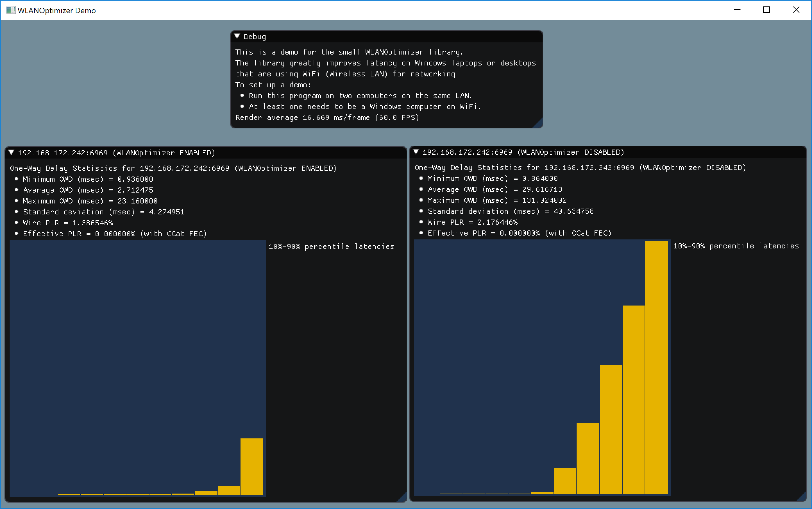Click the Debug window title bar
The height and width of the screenshot is (509, 812).
[387, 36]
